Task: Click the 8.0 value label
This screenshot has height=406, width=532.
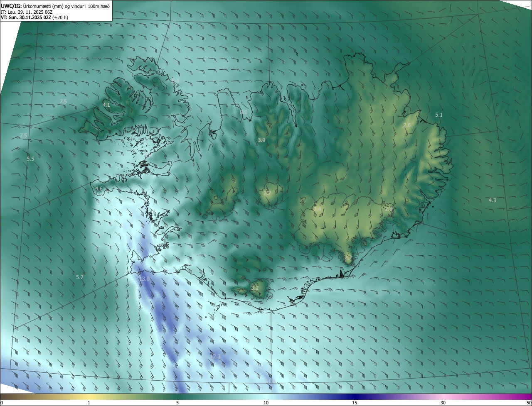Action: tap(244, 113)
